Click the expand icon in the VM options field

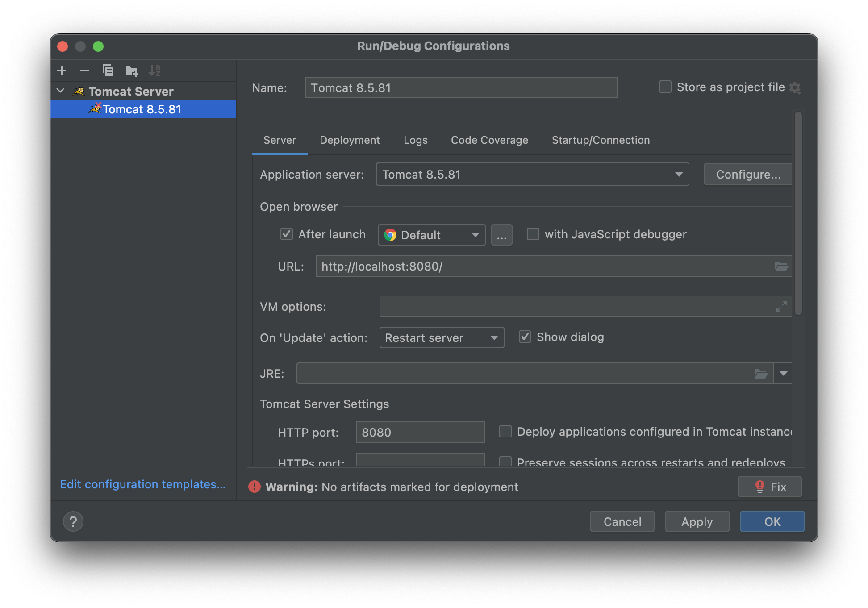(x=781, y=306)
